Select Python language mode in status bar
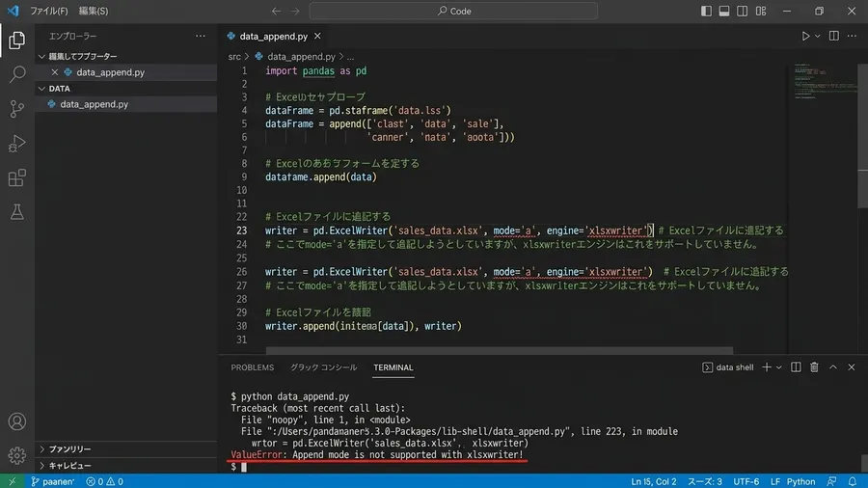This screenshot has width=868, height=488. click(x=801, y=481)
